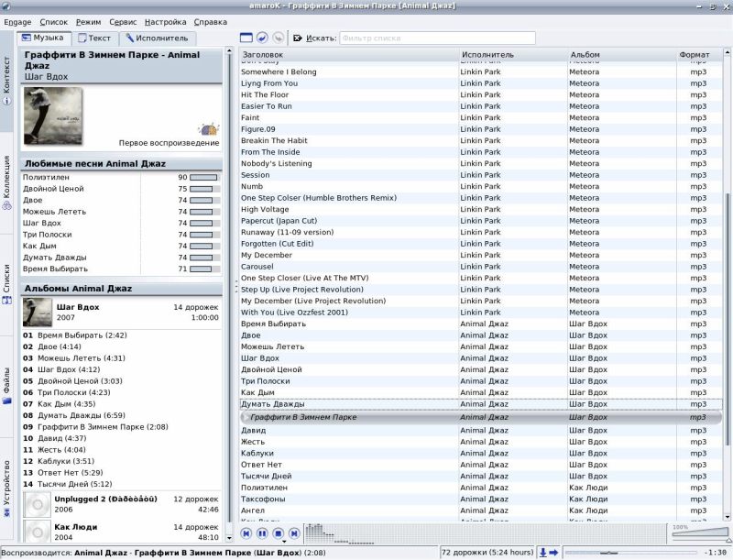Screen dimensions: 733x560
Task: Adjust the volume slider at 100%
Action: [700, 533]
